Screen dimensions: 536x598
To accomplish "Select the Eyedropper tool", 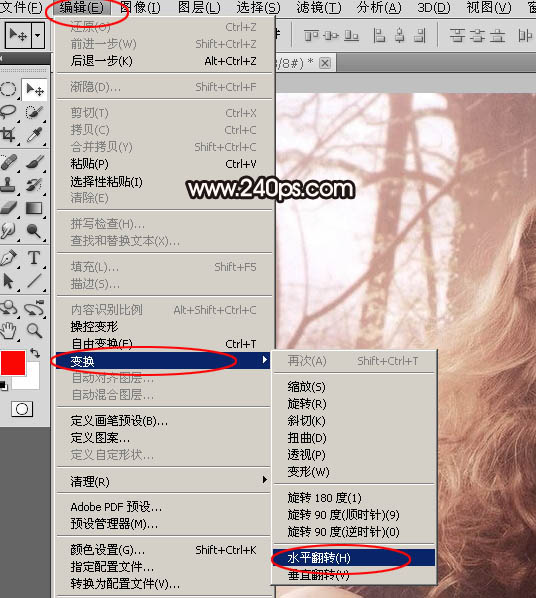I will tap(35, 135).
